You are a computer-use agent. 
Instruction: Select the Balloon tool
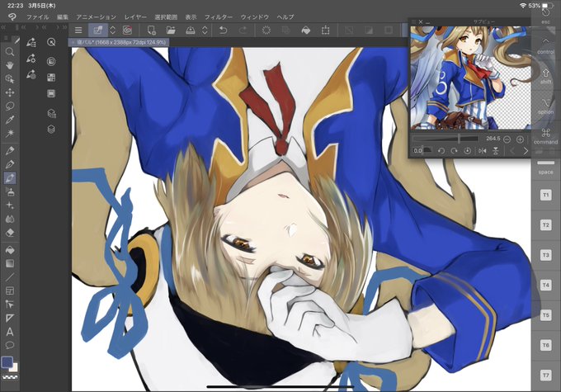point(10,346)
